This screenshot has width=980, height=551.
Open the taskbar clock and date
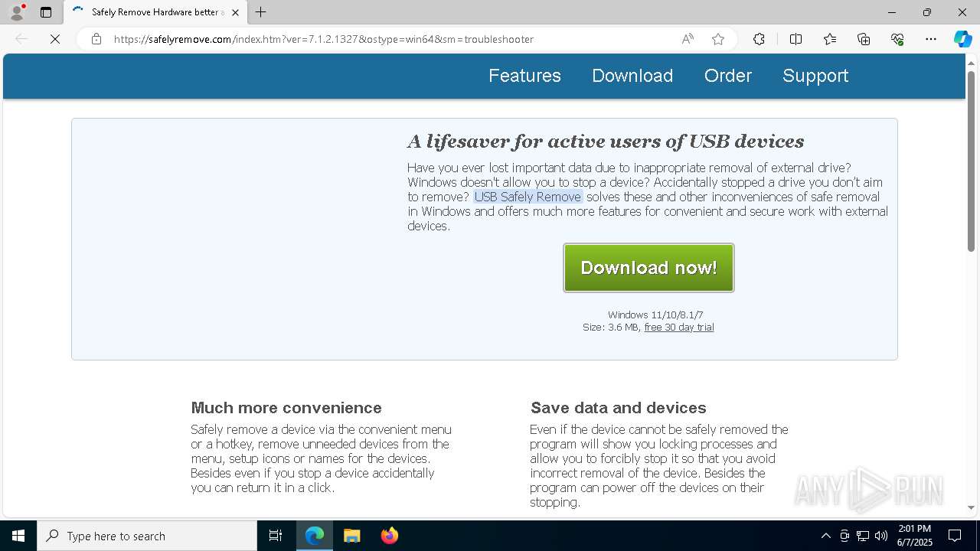915,536
